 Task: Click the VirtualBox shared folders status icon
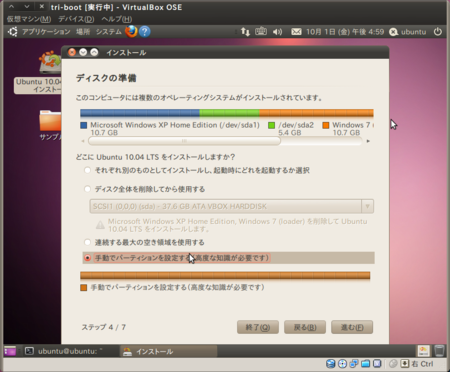365,364
